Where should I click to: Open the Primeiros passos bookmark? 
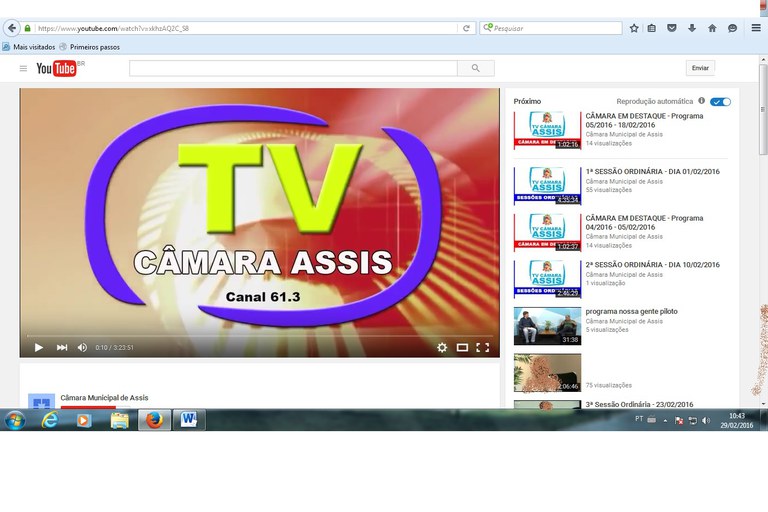pyautogui.click(x=90, y=47)
